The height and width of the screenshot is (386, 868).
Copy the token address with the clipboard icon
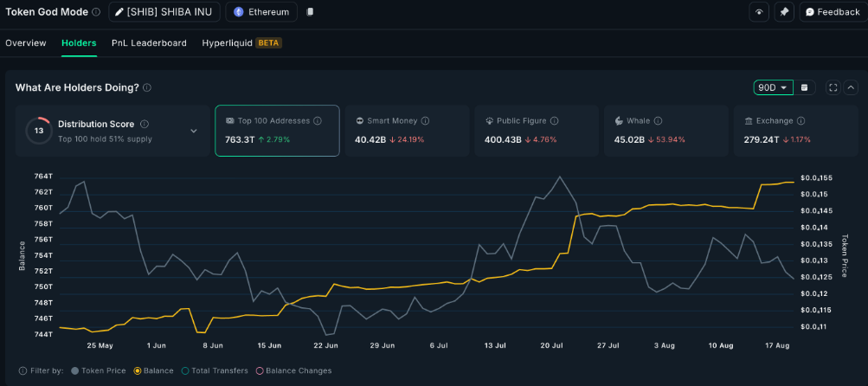pyautogui.click(x=310, y=11)
